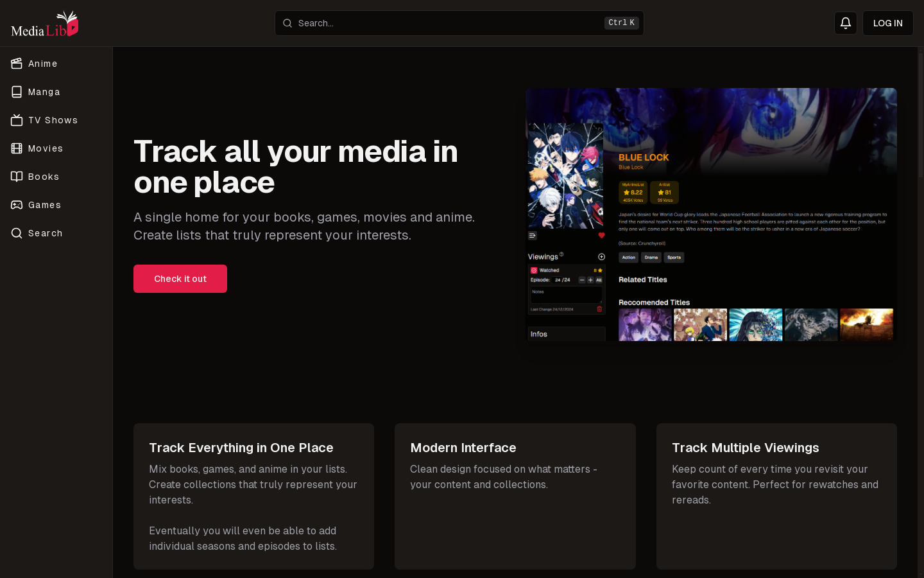Click the sidebar Search magnifier icon
This screenshot has height=578, width=924.
(x=17, y=233)
